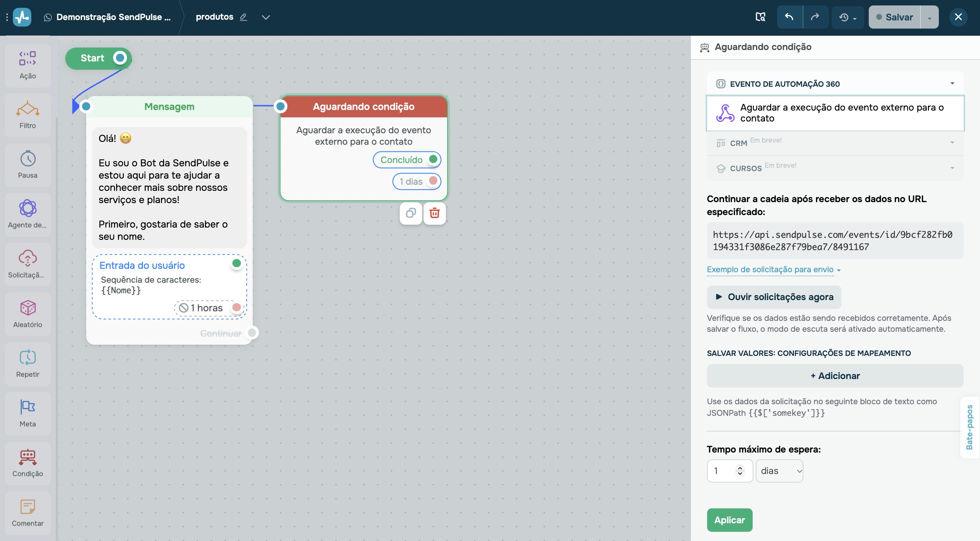Select the Aguardando condição block header
The width and height of the screenshot is (980, 541).
click(364, 106)
